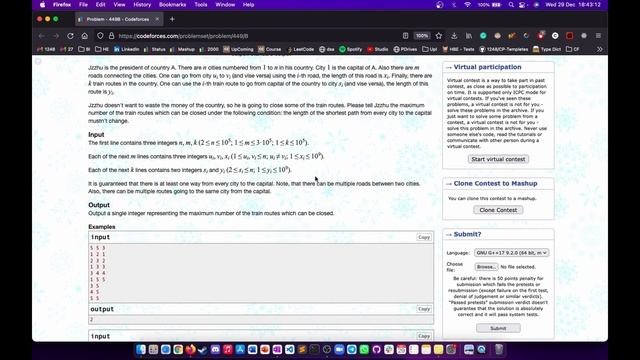Open the Spotify bookmark
640x360 pixels.
pyautogui.click(x=351, y=49)
